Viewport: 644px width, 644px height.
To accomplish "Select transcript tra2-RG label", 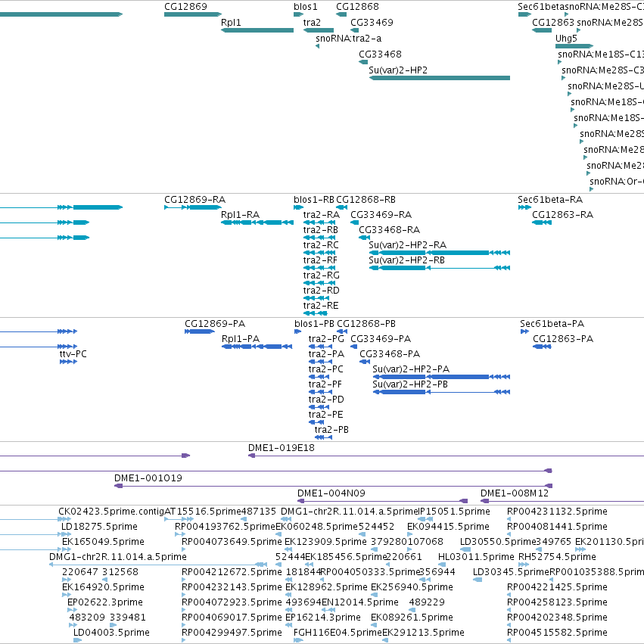I will (x=322, y=275).
